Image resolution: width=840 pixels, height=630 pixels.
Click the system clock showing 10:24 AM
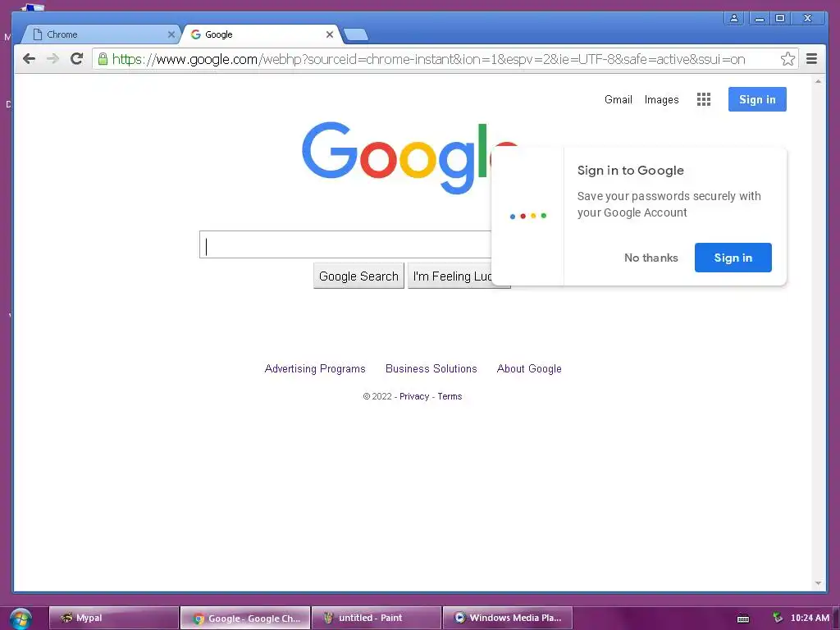coord(810,618)
